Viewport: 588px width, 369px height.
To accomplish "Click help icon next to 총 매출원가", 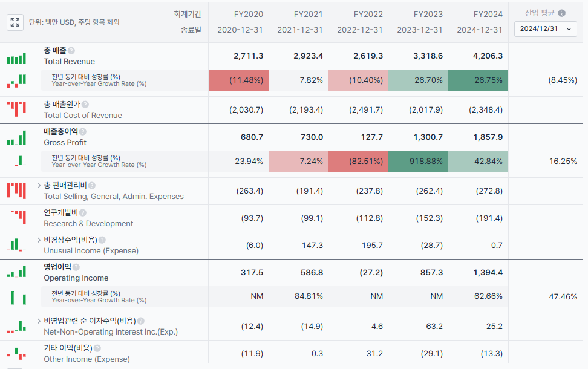I will (85, 105).
